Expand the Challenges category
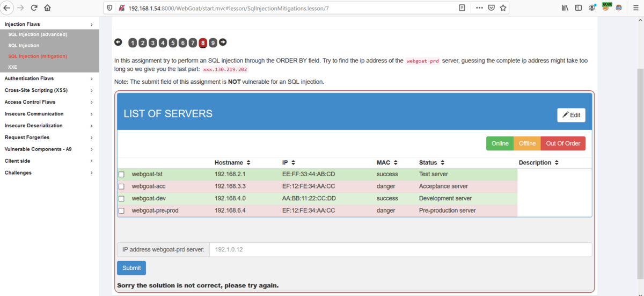644x296 pixels. coord(49,173)
